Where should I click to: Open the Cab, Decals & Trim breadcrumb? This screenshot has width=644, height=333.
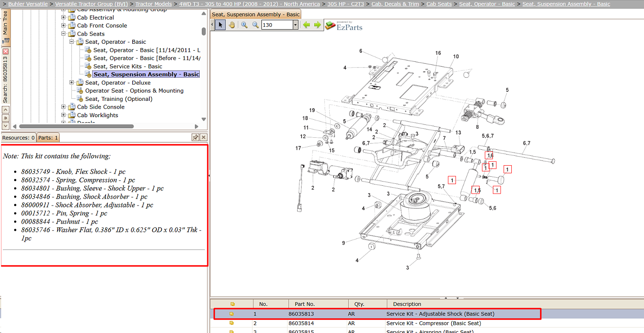coord(395,4)
